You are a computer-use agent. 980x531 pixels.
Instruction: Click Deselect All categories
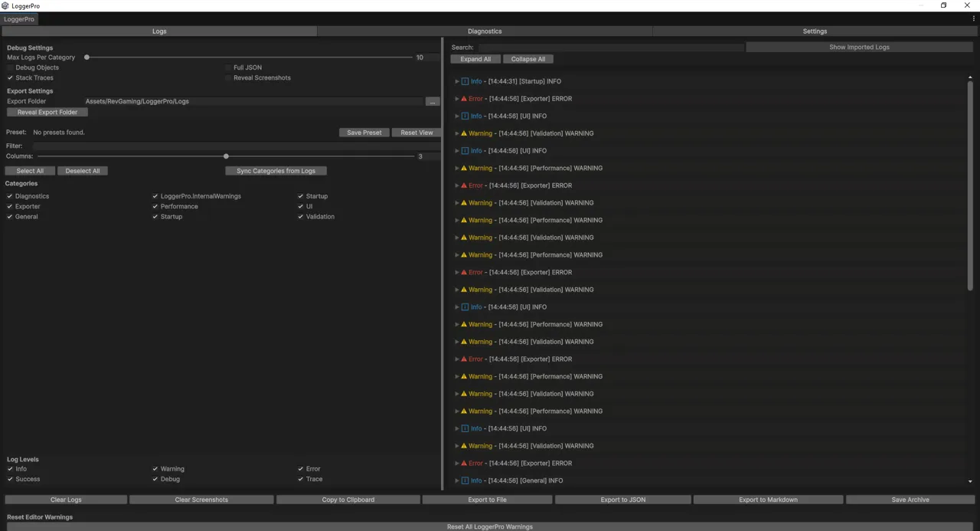tap(83, 171)
